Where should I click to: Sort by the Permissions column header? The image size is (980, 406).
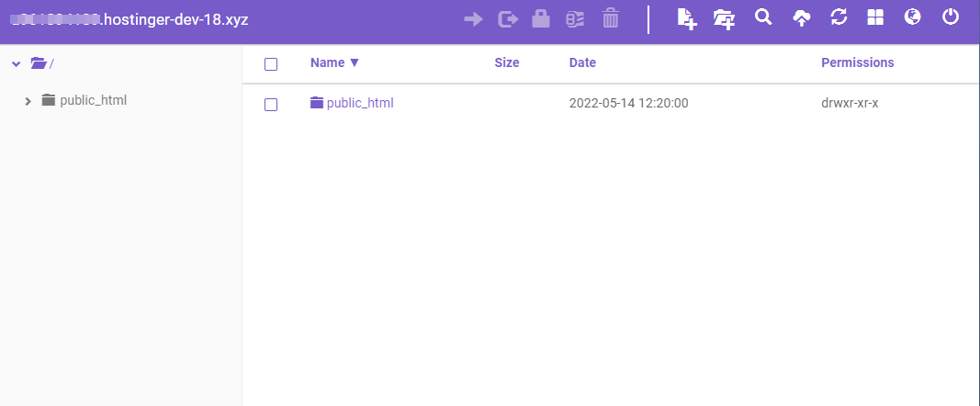click(x=858, y=62)
